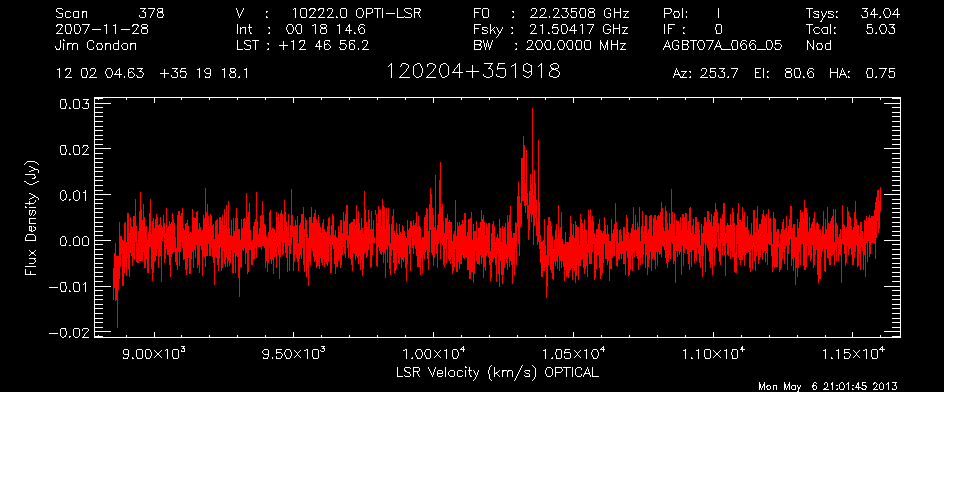Select integration time 00 18 14.6
Image resolution: width=962 pixels, height=490 pixels.
(x=325, y=29)
